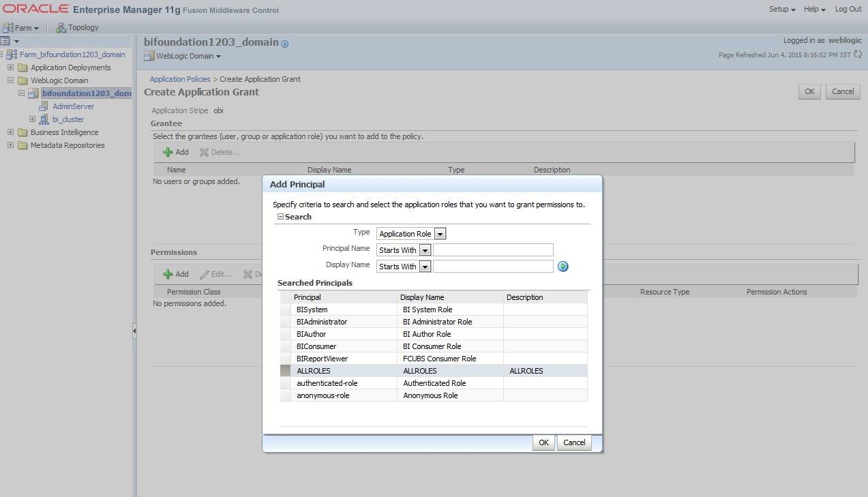Screen dimensions: 868x497
Task: Click the Application Deployments folder icon
Action: tap(23, 67)
